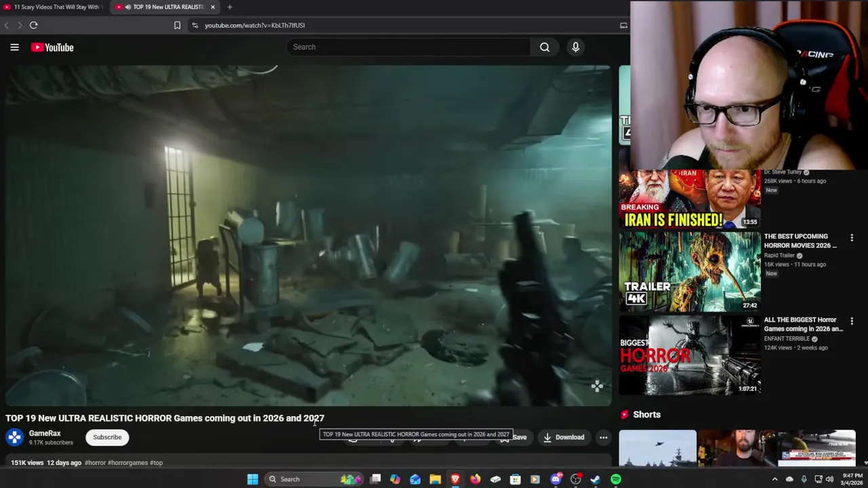
Task: Go back with the browser back arrow
Action: pos(7,25)
